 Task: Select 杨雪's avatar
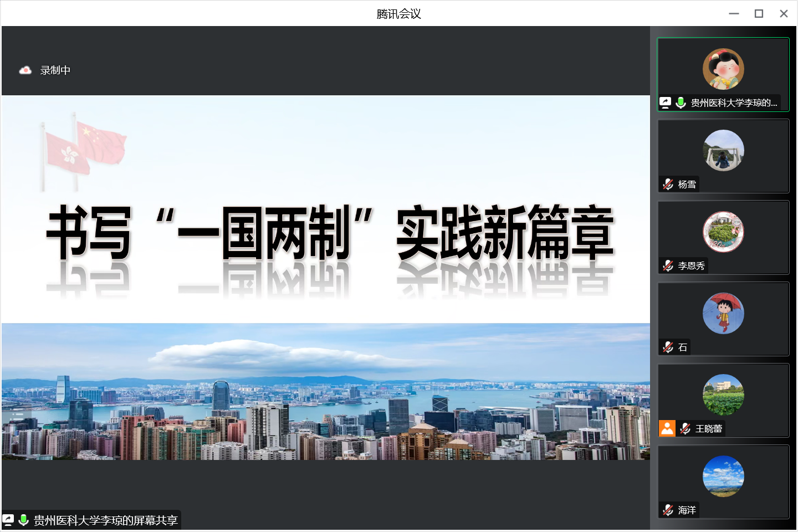tap(723, 150)
